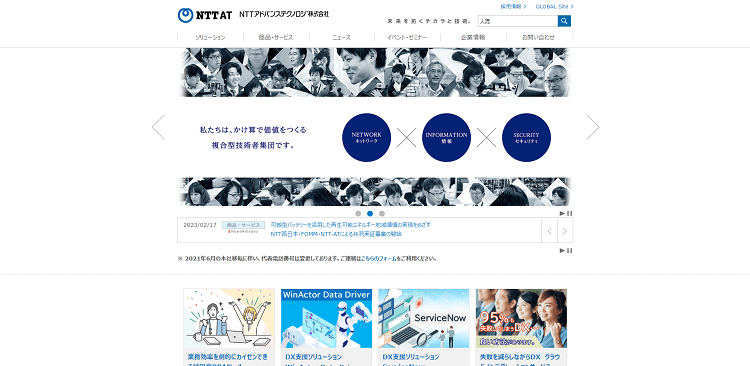
Task: Click the site search text field
Action: 518,21
